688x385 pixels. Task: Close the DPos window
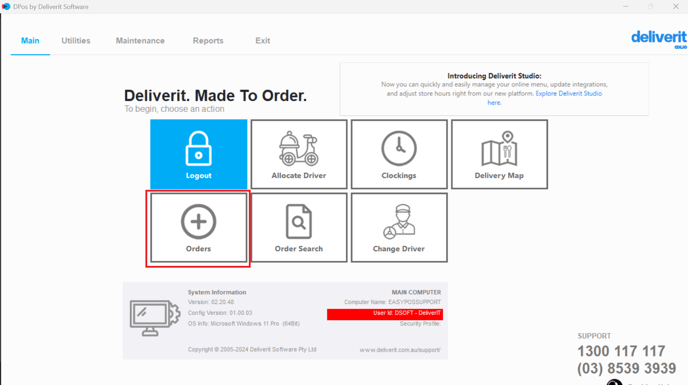point(676,7)
